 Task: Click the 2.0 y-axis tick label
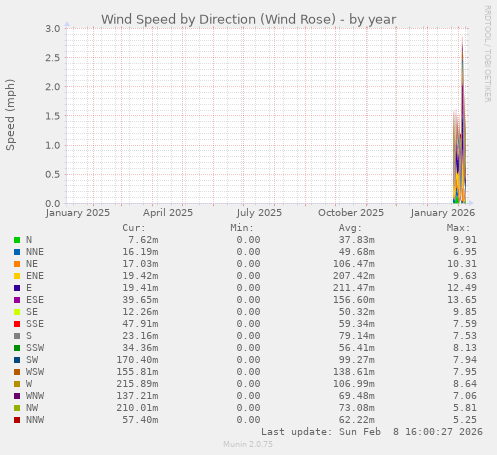(53, 87)
